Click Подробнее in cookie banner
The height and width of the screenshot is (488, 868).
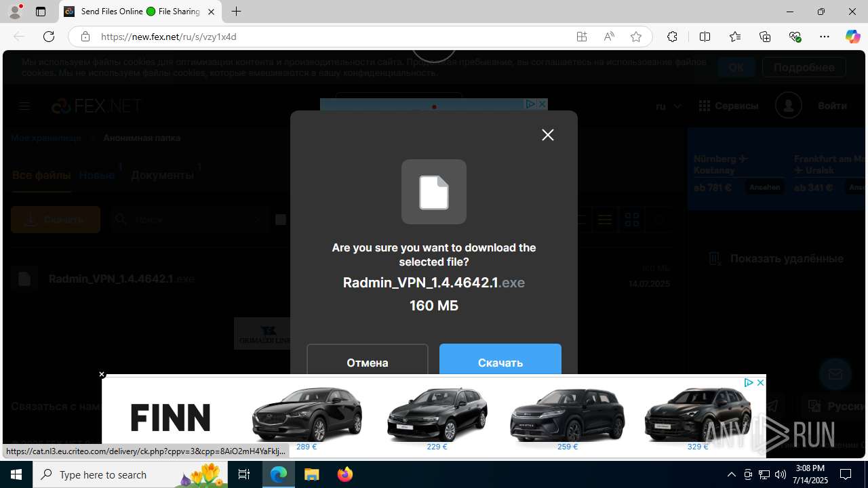coord(804,67)
